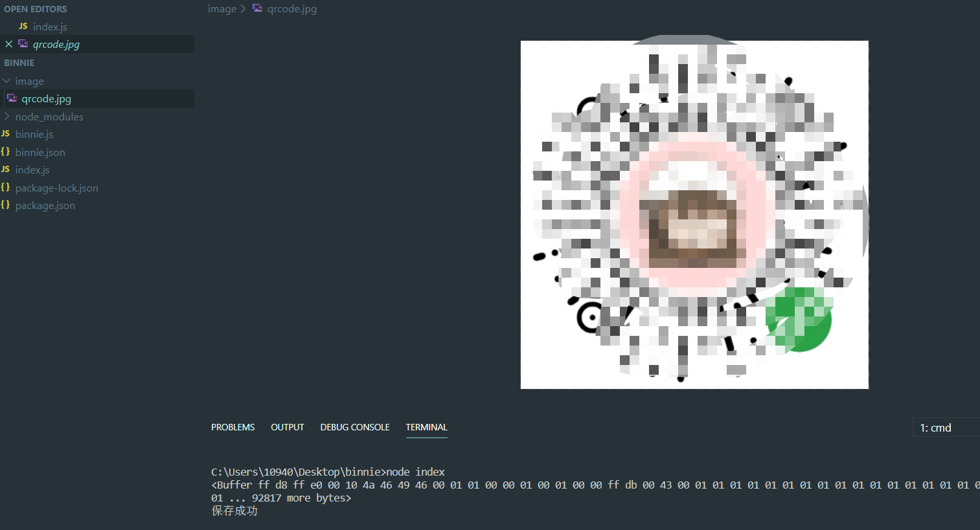Open package-lock.json file
This screenshot has height=530, width=980.
[x=97, y=188]
